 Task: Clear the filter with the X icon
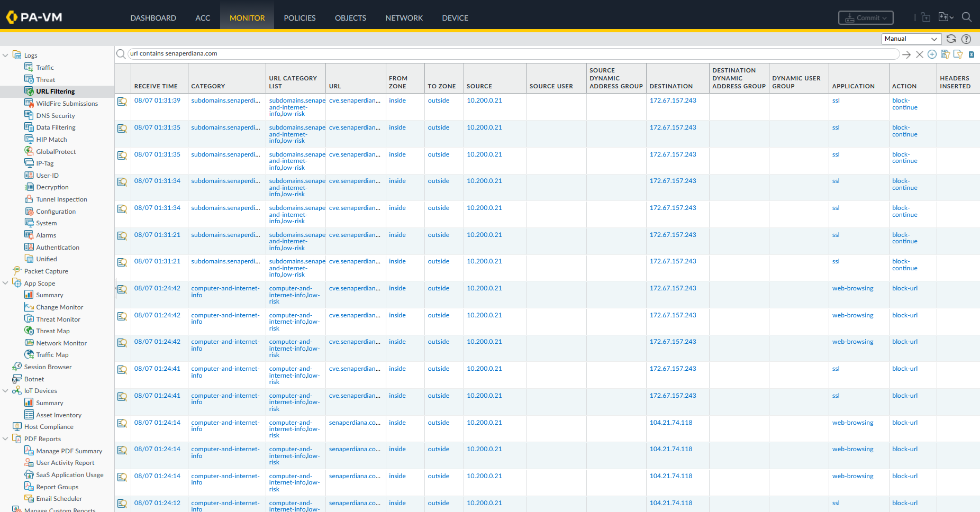click(920, 54)
